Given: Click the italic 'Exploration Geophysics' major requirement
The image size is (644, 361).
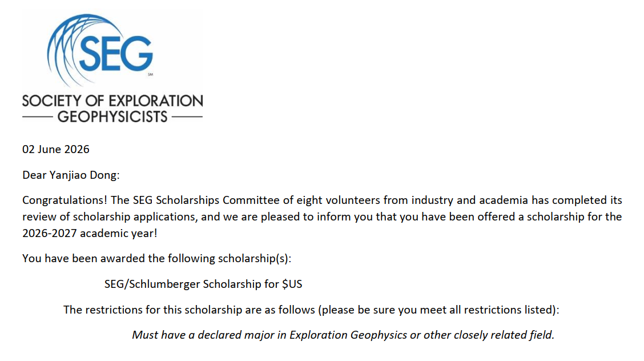Looking at the screenshot, I should [x=348, y=335].
